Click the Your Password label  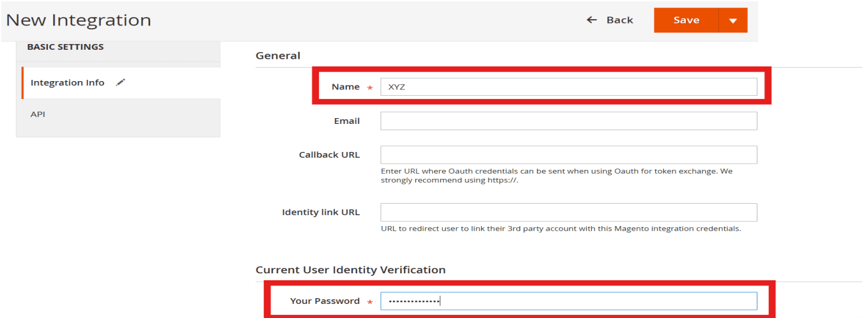[325, 301]
